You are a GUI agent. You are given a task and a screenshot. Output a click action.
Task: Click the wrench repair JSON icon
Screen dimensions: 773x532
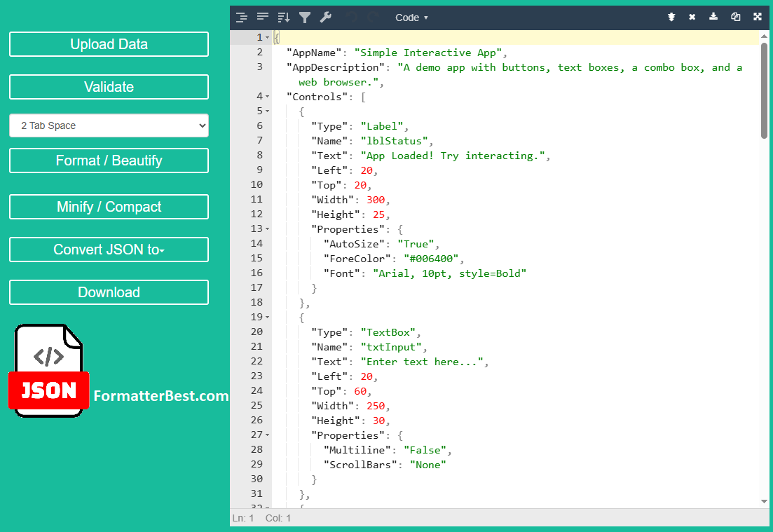(x=326, y=18)
